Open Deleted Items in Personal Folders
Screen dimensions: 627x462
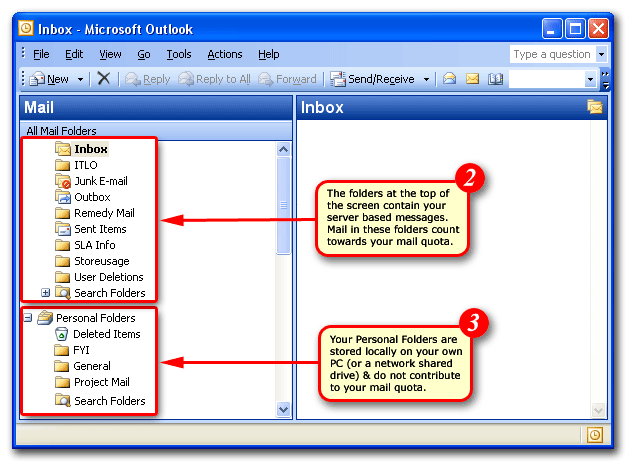106,334
